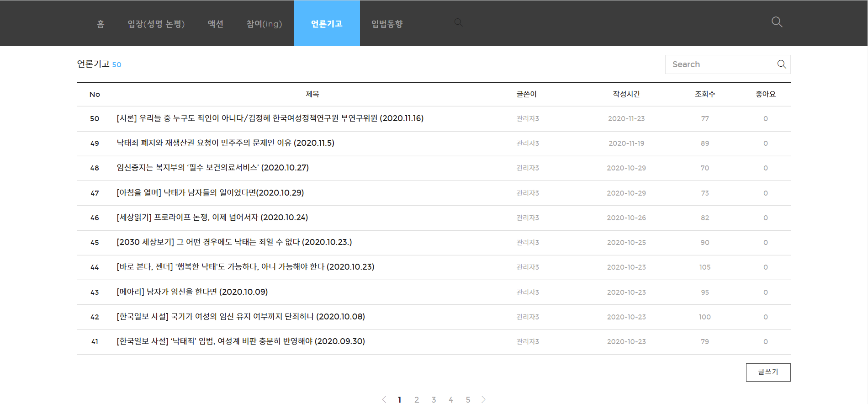This screenshot has height=404, width=868.
Task: Open post 43 남자가 임신을 한다면
Action: point(192,292)
